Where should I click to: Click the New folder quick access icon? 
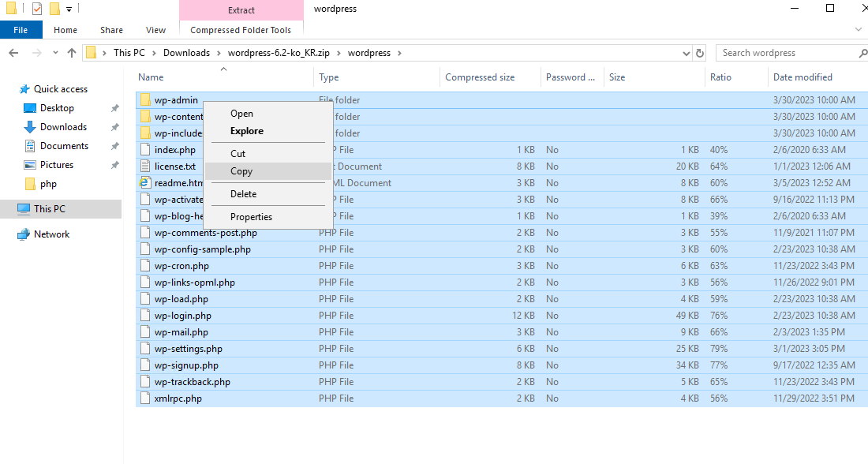(54, 9)
